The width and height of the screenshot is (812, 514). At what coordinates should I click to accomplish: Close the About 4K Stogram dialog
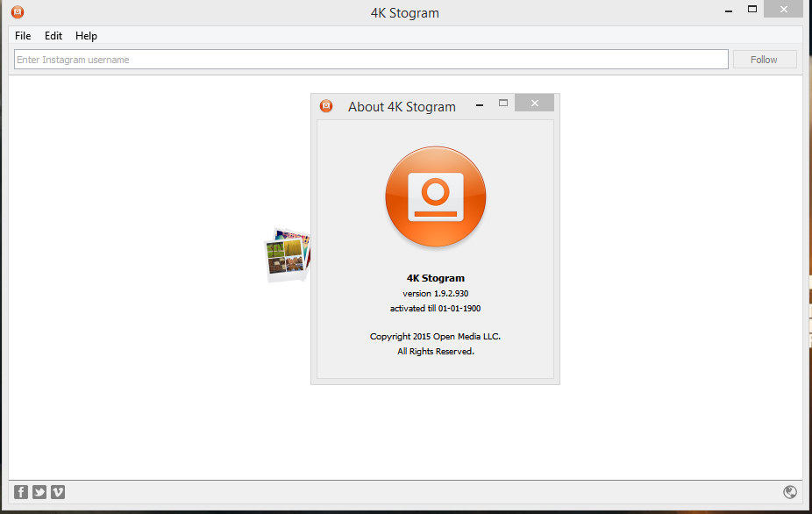534,103
